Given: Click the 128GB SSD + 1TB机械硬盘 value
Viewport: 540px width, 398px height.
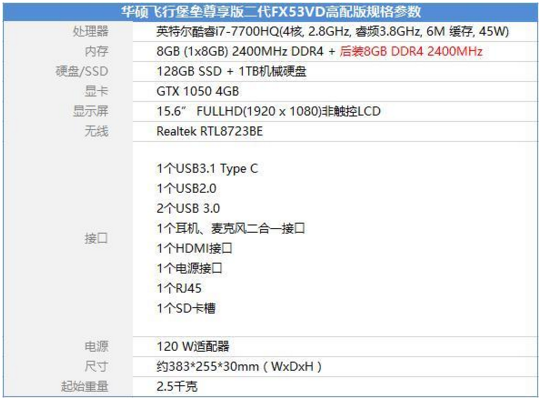Looking at the screenshot, I should coord(231,71).
